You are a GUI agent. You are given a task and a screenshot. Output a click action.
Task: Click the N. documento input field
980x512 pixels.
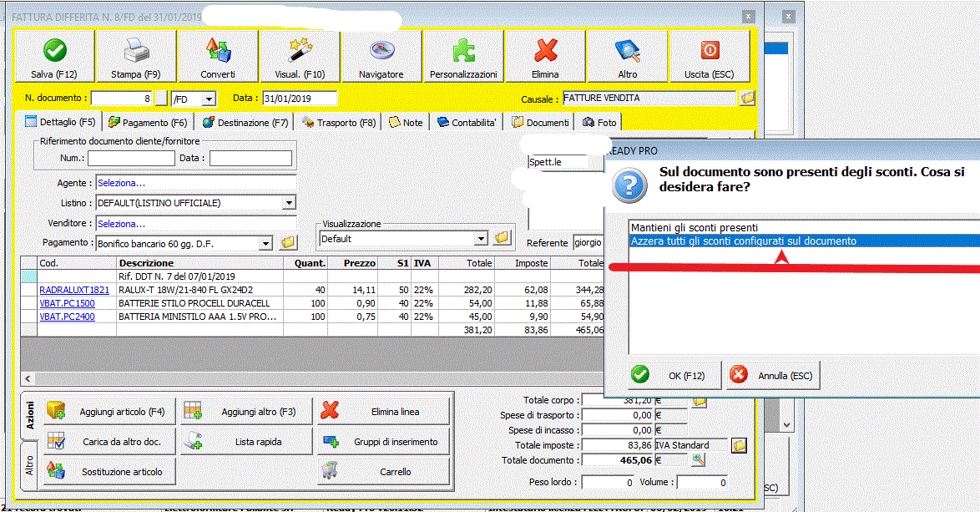point(122,99)
